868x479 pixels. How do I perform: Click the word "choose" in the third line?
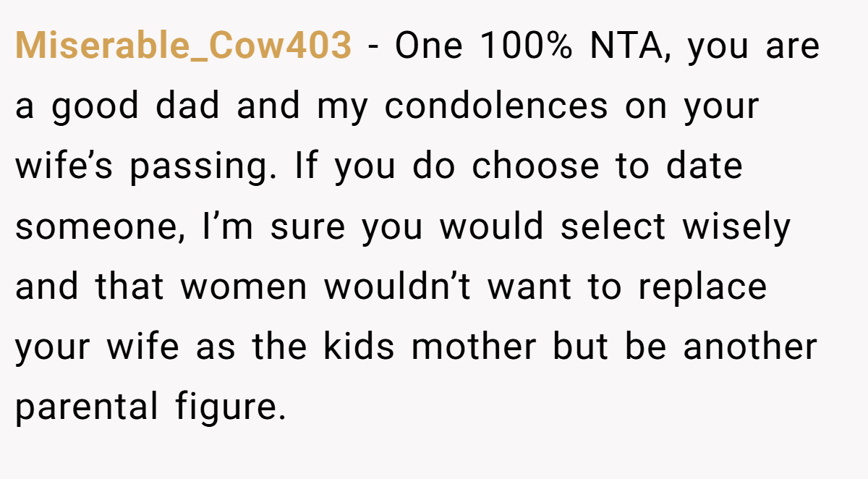(x=535, y=166)
